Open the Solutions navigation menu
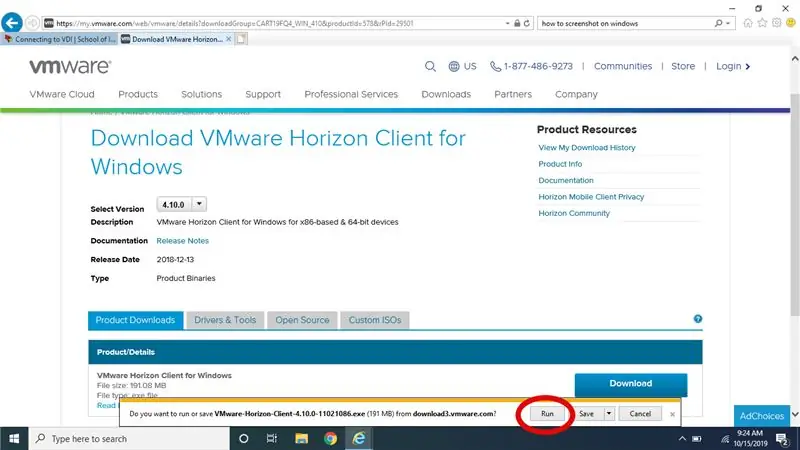Image resolution: width=800 pixels, height=450 pixels. tap(202, 94)
